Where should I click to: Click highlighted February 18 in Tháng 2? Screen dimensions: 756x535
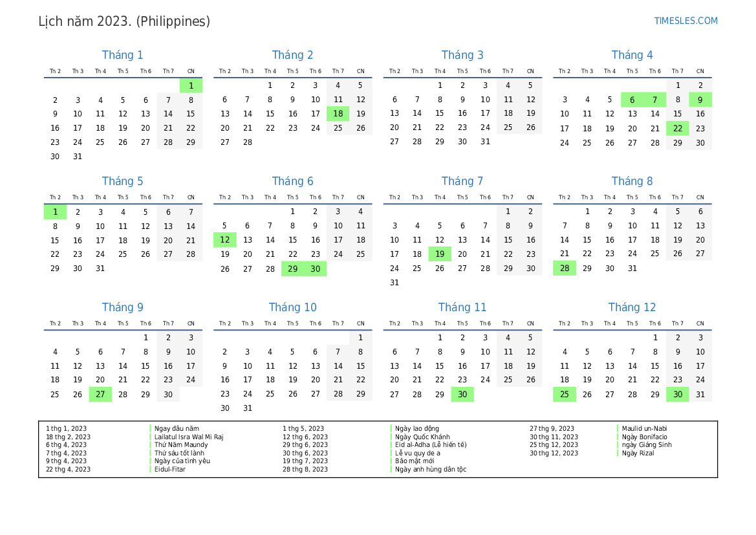coord(338,114)
